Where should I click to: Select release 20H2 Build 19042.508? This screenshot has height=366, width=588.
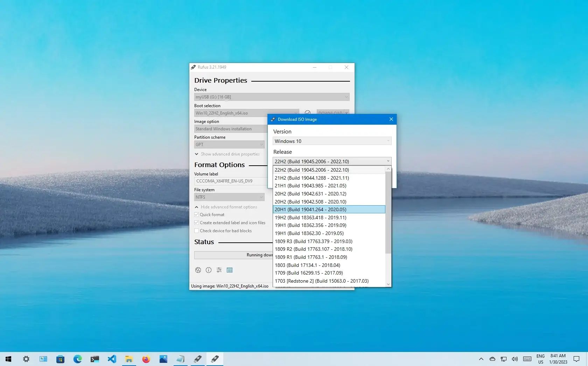pos(329,202)
